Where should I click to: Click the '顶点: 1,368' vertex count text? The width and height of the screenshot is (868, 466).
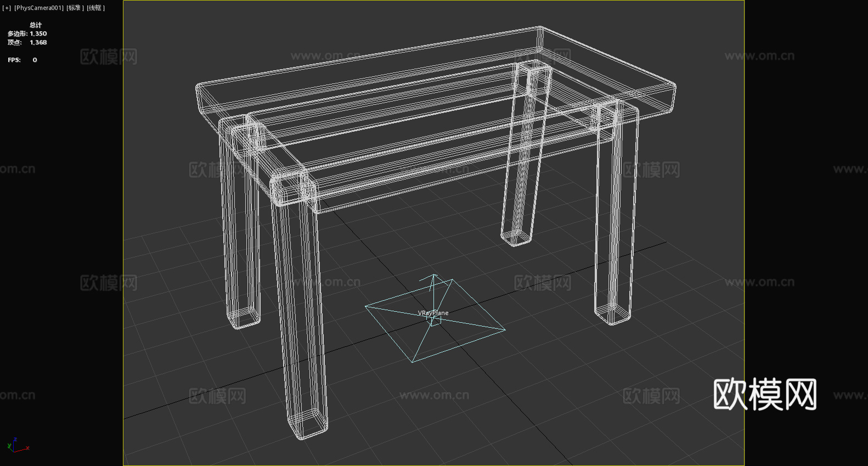pos(27,42)
